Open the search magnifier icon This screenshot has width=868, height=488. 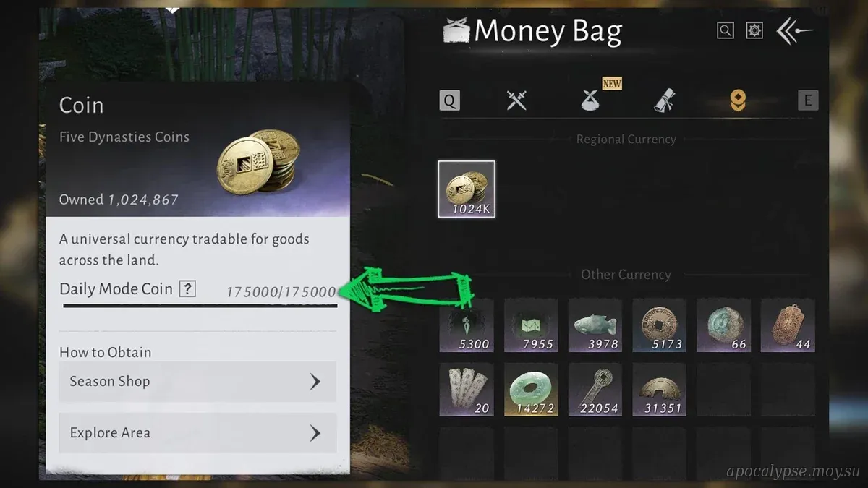pyautogui.click(x=726, y=30)
